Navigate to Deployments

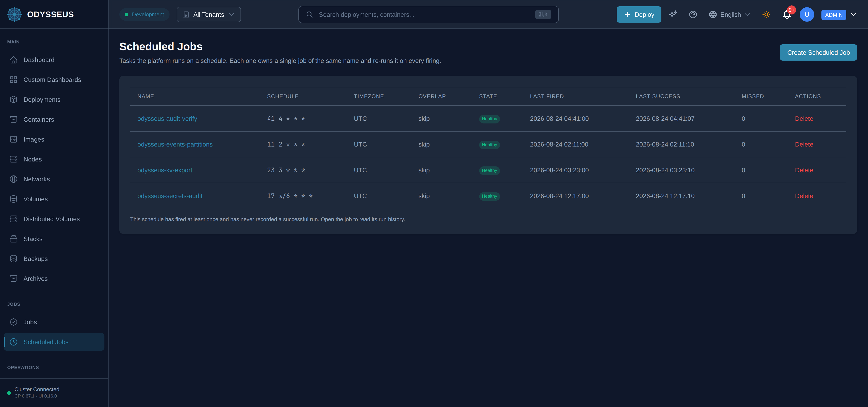(54, 99)
